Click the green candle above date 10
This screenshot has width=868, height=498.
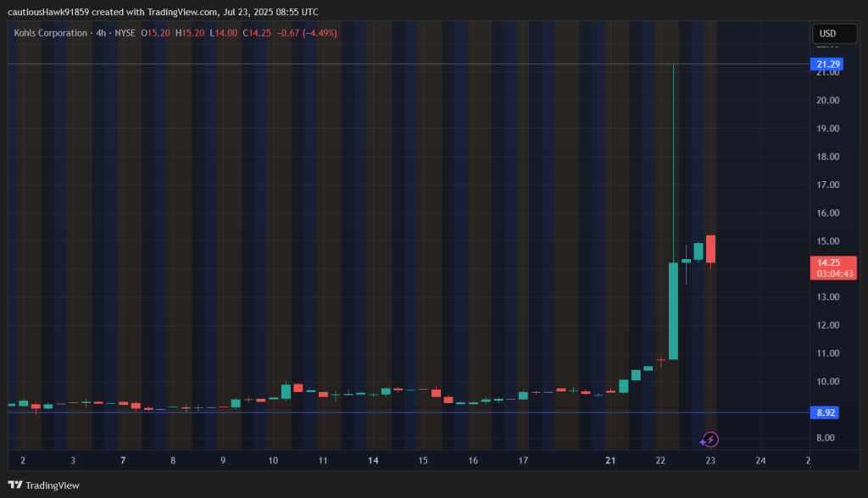[287, 390]
